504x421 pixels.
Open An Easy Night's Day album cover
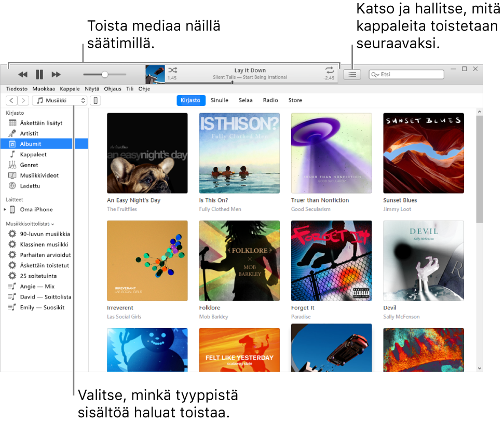[x=147, y=153]
